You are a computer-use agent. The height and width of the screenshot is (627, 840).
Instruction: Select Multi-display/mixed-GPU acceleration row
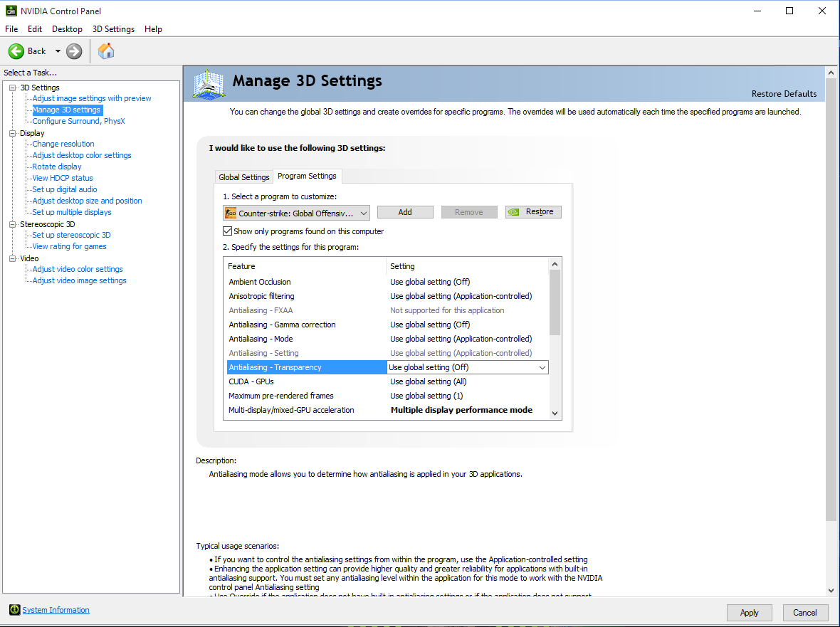[387, 410]
